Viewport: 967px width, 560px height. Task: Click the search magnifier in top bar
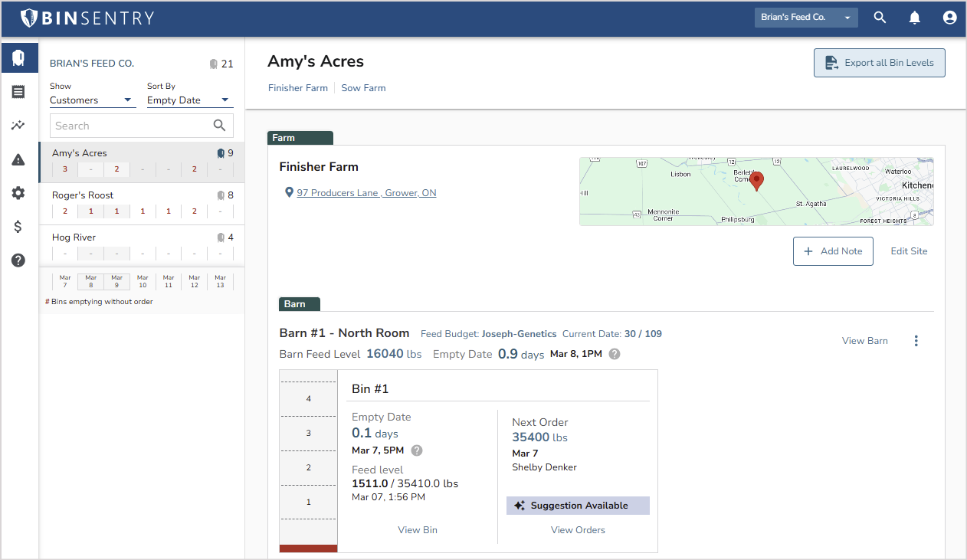[x=880, y=18]
